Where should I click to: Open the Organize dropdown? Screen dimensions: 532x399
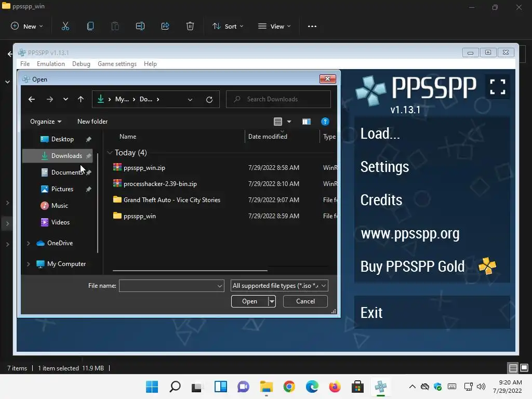point(46,122)
